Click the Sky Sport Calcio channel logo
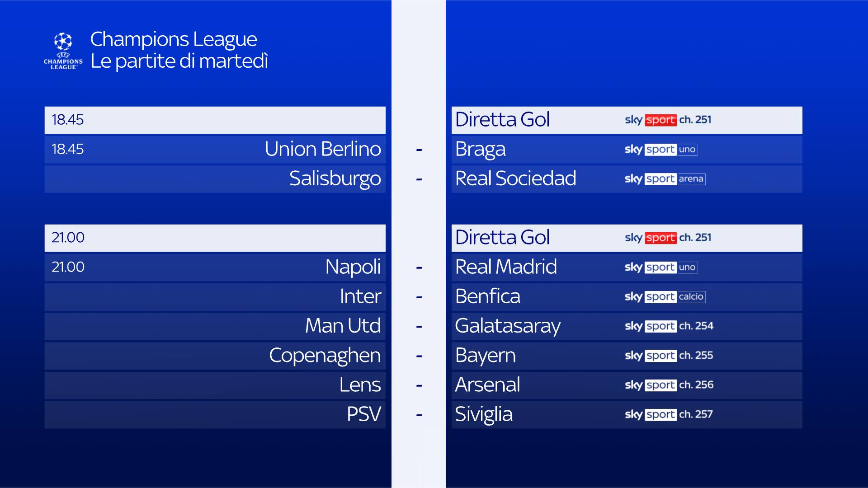 click(x=665, y=297)
